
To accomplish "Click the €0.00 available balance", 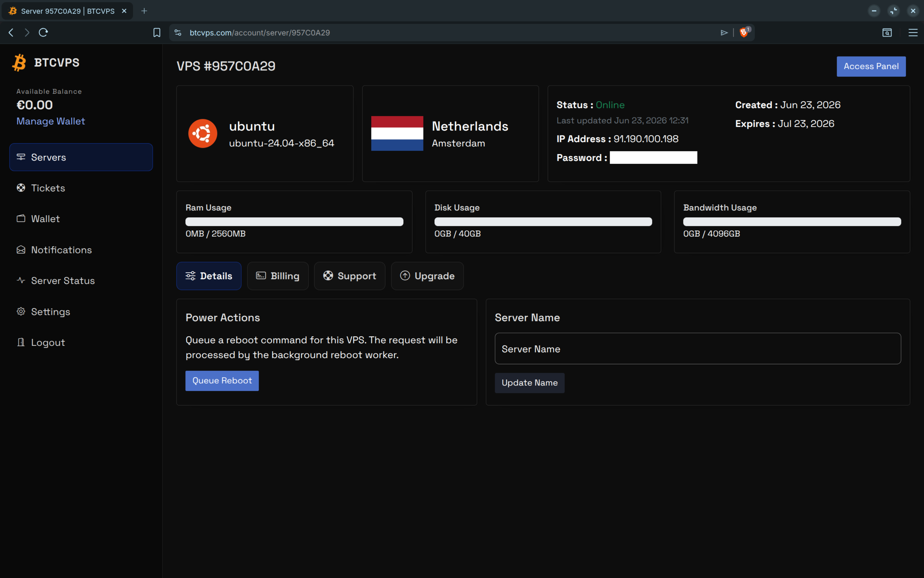I will pos(35,105).
